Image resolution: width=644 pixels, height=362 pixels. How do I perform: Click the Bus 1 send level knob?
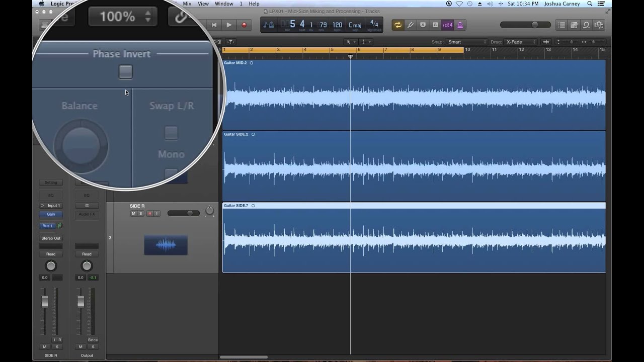tap(60, 226)
